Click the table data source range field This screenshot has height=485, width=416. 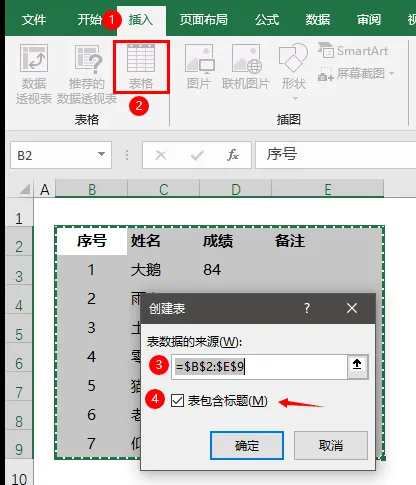pyautogui.click(x=259, y=367)
